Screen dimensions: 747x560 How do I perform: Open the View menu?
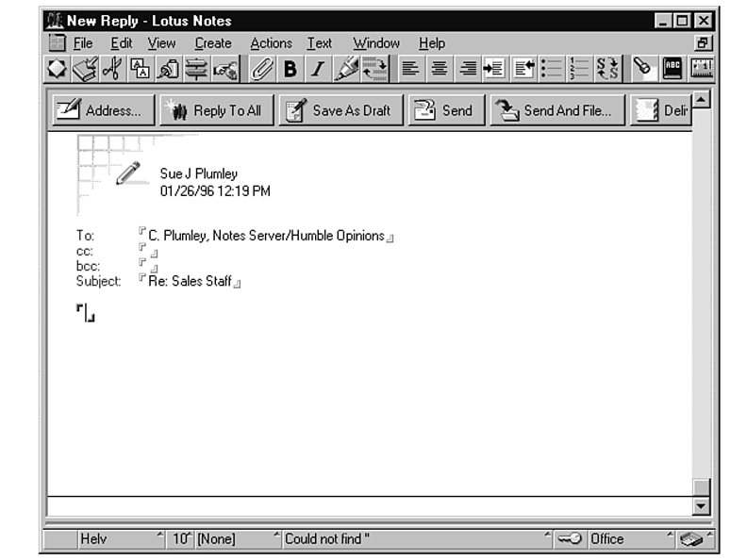(161, 43)
